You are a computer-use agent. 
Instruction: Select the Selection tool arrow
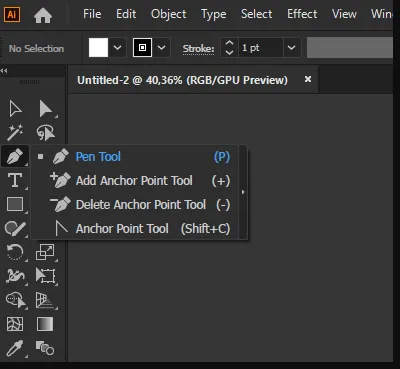(15, 109)
